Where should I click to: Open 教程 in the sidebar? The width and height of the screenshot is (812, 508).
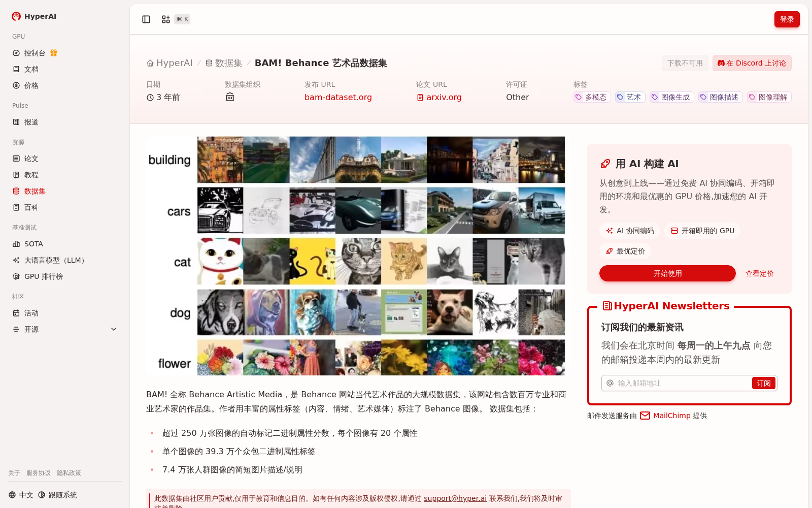click(x=65, y=175)
